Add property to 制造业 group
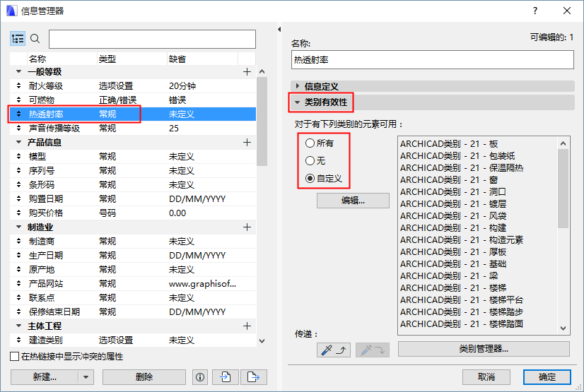584x392 pixels. tap(247, 227)
